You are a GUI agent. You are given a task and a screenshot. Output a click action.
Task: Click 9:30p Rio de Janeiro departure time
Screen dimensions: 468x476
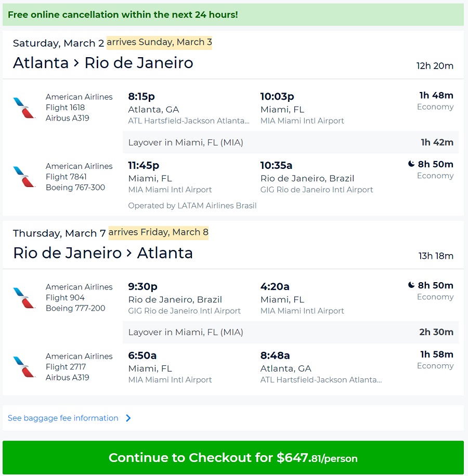(143, 287)
